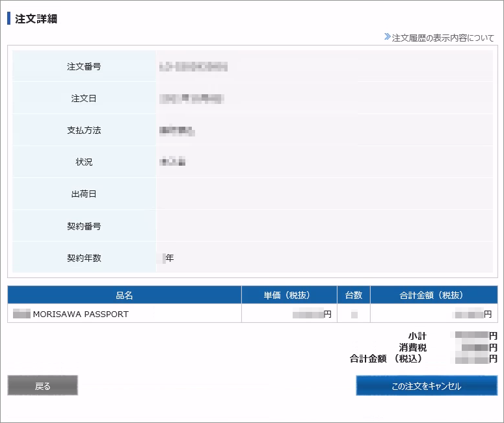
Task: Click the 品名 column header
Action: coord(124,295)
